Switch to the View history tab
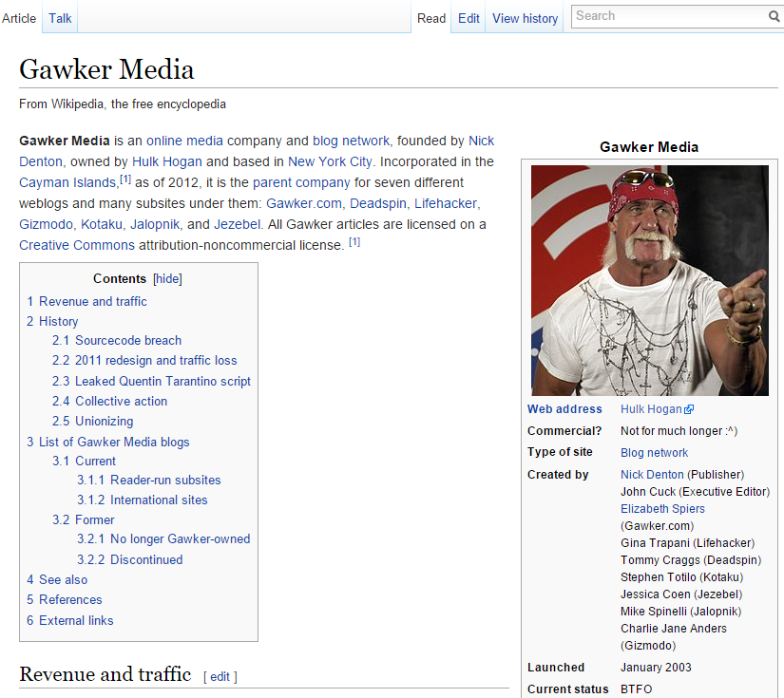The image size is (784, 698). click(525, 18)
